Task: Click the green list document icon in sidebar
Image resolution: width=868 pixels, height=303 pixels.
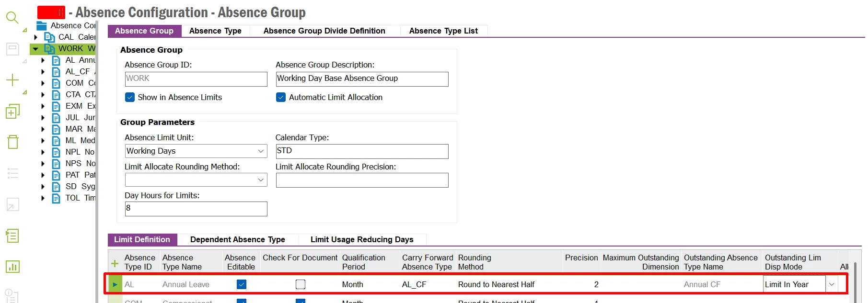Action: pos(12,236)
